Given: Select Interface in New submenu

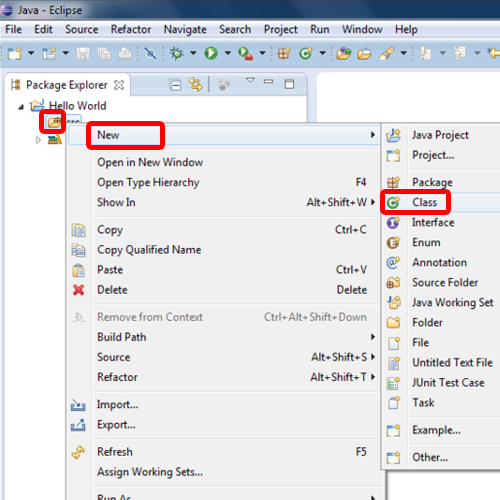Looking at the screenshot, I should pyautogui.click(x=442, y=222).
